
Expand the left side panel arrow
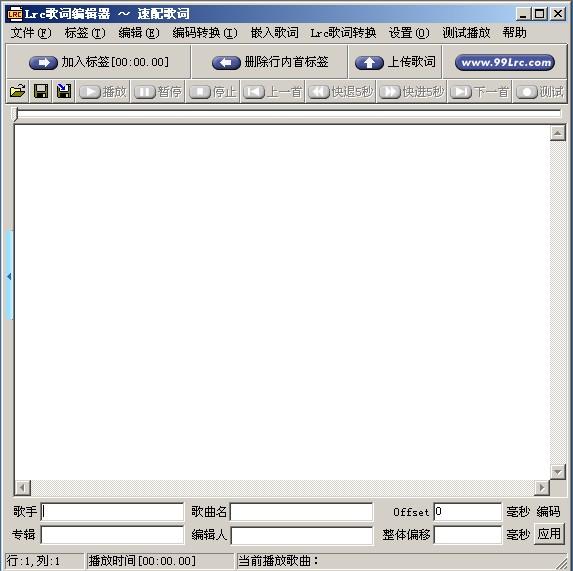(10, 277)
